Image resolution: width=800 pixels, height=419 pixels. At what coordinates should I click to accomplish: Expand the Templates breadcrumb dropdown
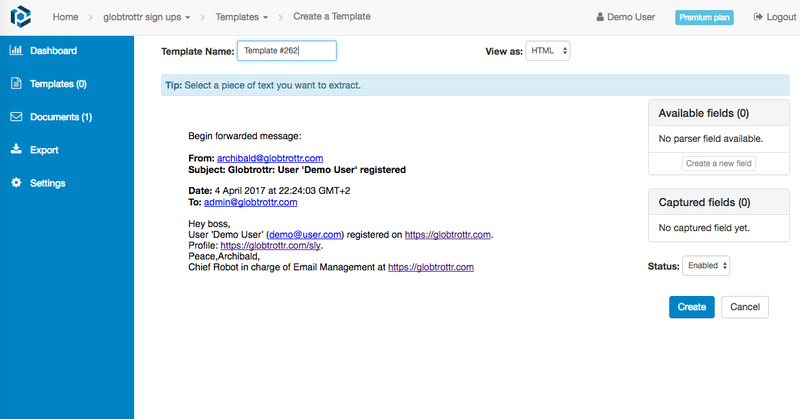point(241,17)
